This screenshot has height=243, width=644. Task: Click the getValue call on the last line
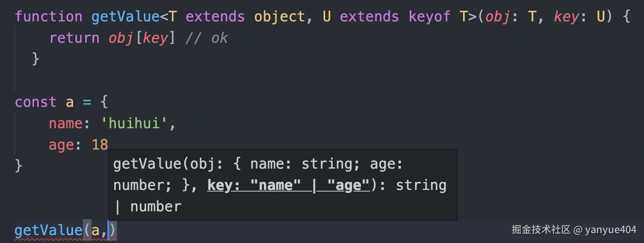pos(48,230)
